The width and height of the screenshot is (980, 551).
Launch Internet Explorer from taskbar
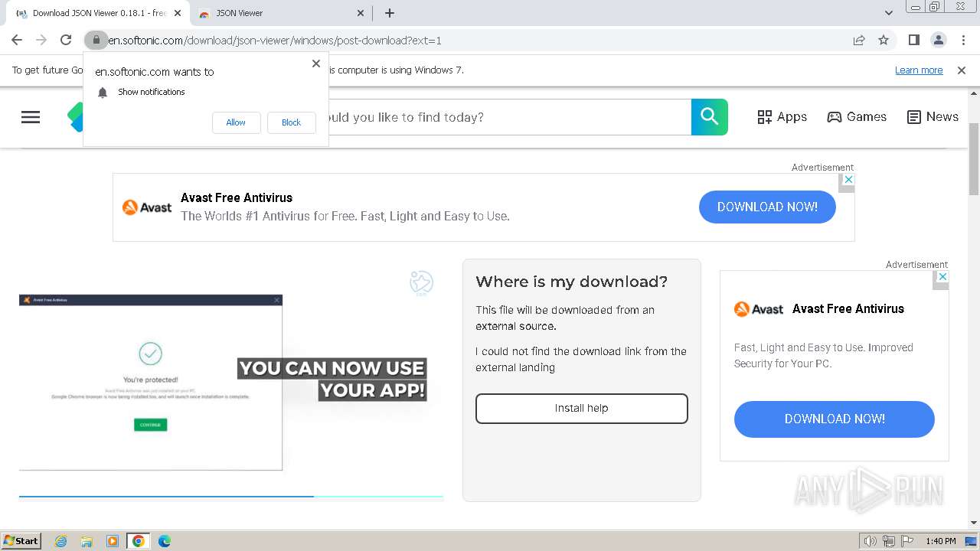(61, 541)
